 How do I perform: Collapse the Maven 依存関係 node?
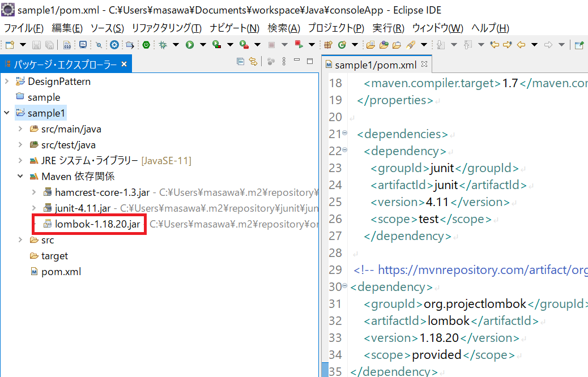pyautogui.click(x=20, y=175)
